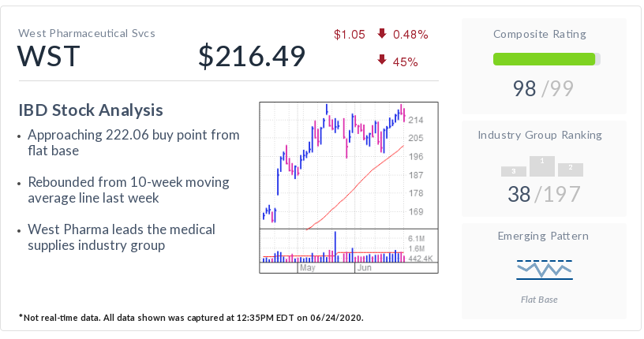Click the red down arrow beside 45%
This screenshot has width=644, height=339.
click(x=382, y=60)
